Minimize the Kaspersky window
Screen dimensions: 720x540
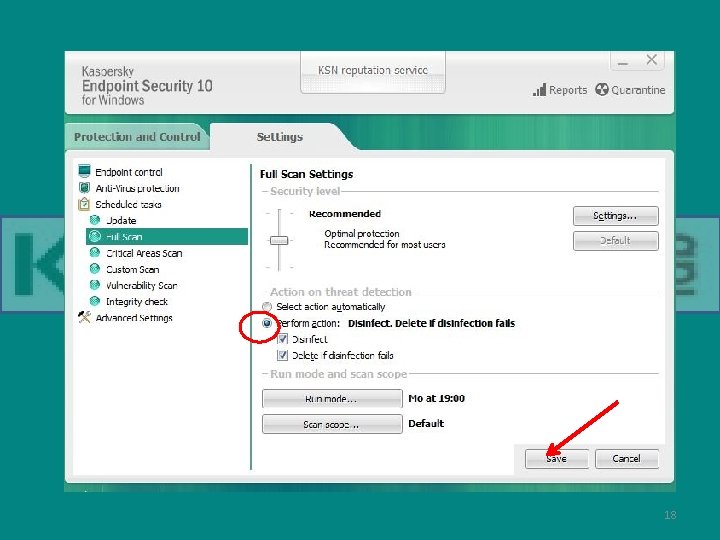coord(623,61)
